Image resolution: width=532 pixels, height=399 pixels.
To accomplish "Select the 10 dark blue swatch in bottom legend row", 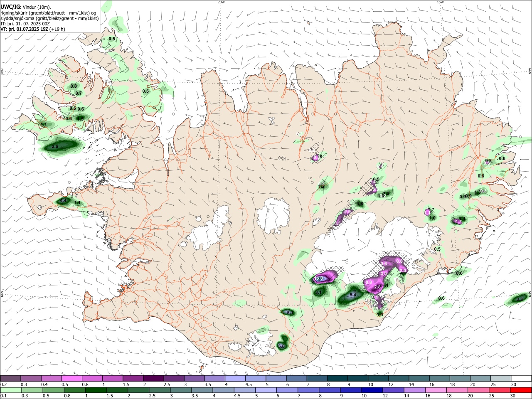I will point(372,390).
